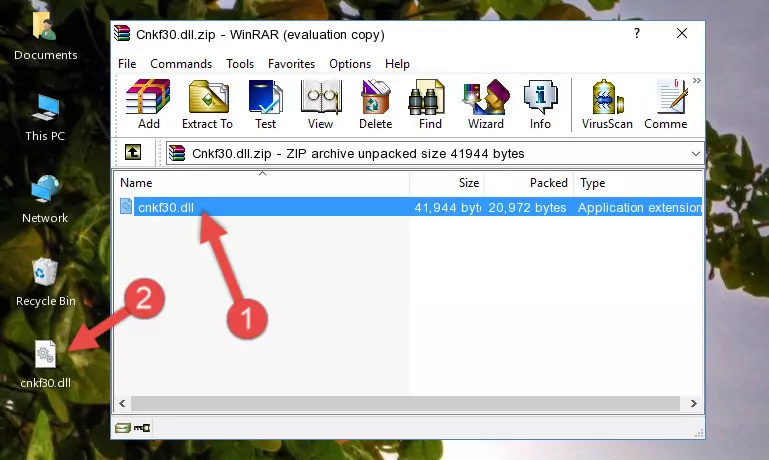
Task: Click the 41,944 bytes size cell
Action: pyautogui.click(x=448, y=207)
